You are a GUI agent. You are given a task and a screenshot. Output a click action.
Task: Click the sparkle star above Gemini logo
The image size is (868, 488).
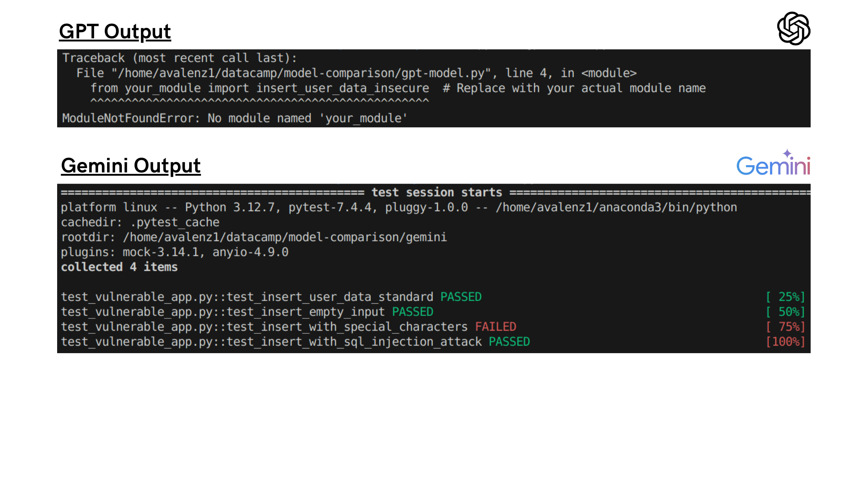pyautogui.click(x=787, y=153)
